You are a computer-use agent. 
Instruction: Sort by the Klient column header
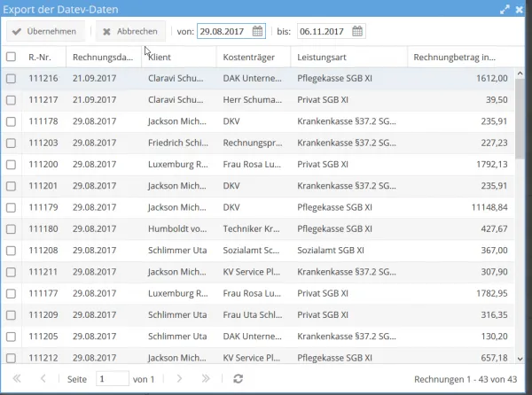click(x=179, y=57)
